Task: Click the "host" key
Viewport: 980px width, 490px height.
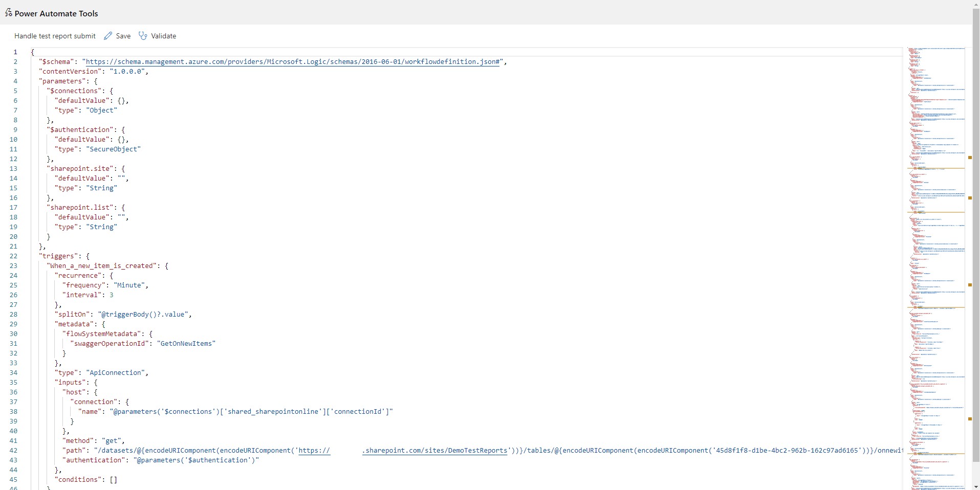Action: pos(74,392)
